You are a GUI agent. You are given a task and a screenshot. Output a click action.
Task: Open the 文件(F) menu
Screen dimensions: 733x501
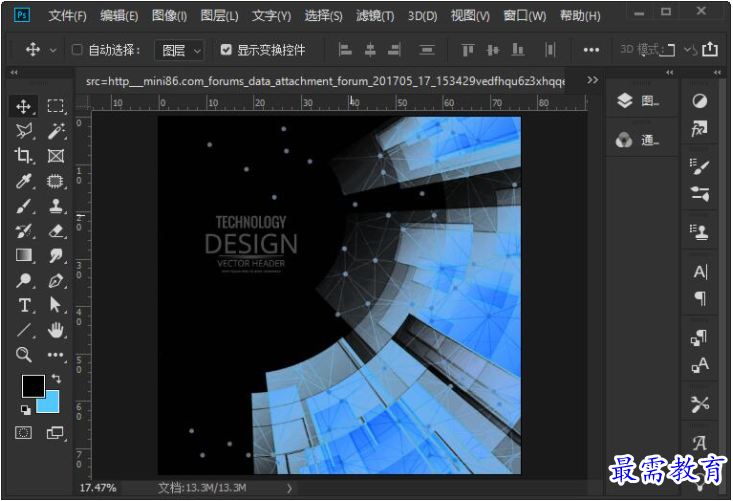(67, 16)
